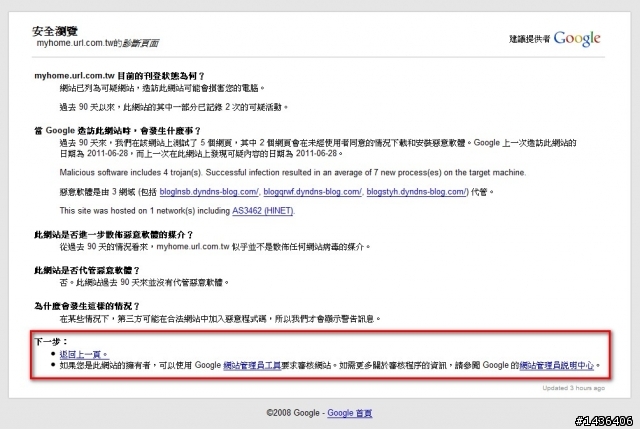This screenshot has width=640, height=429.
Task: Click the 下一步： heading
Action: [51, 341]
